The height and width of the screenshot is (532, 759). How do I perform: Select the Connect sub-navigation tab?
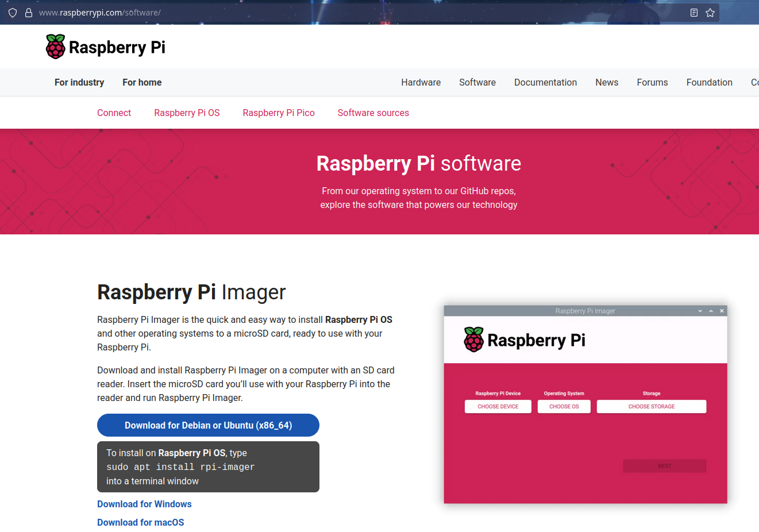[114, 113]
